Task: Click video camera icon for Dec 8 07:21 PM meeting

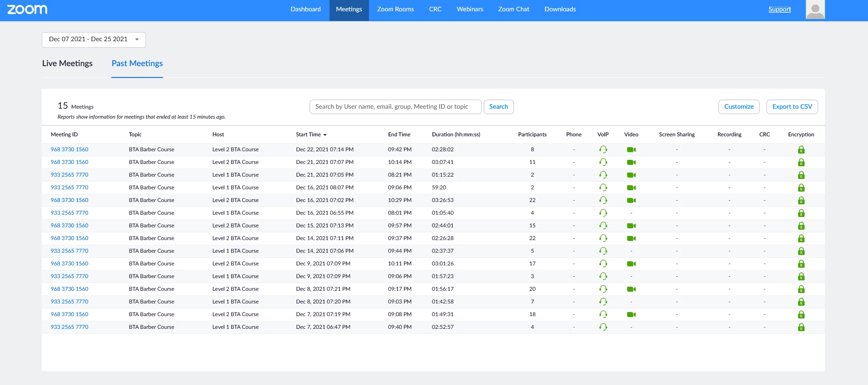Action: (631, 289)
